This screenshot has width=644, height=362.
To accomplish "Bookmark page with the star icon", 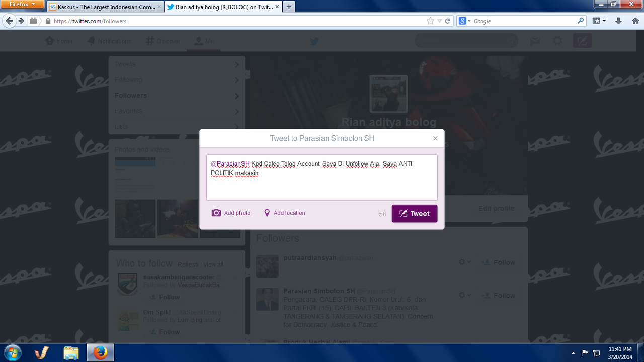I will (x=430, y=21).
